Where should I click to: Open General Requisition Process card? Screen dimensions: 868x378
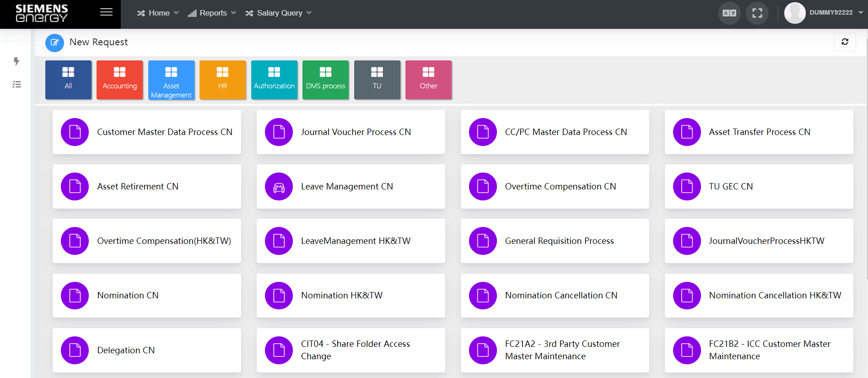pos(555,241)
